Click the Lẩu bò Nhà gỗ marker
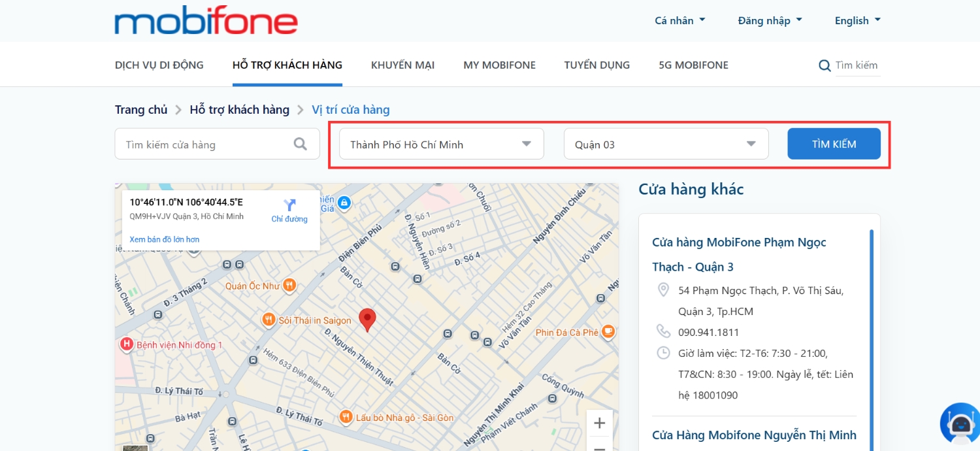 point(346,417)
